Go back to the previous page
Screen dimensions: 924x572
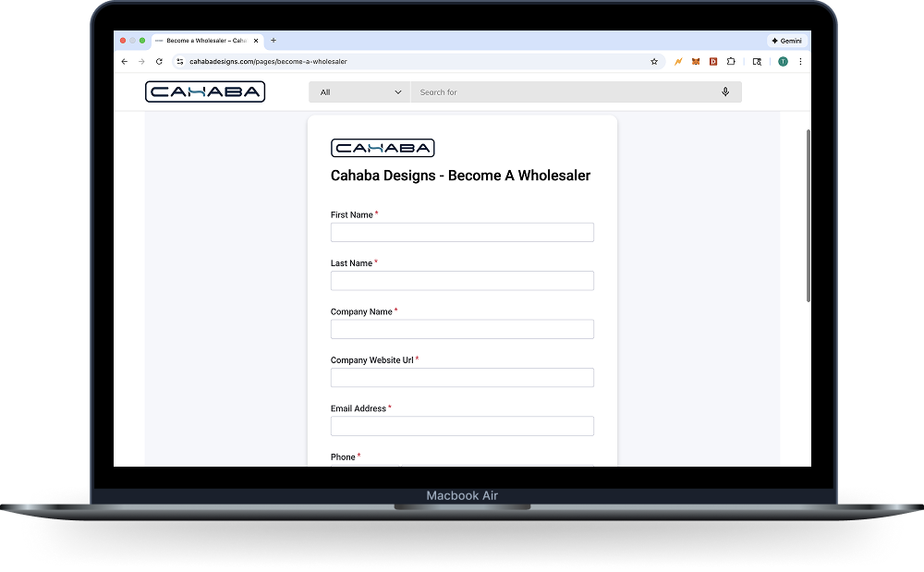point(125,62)
